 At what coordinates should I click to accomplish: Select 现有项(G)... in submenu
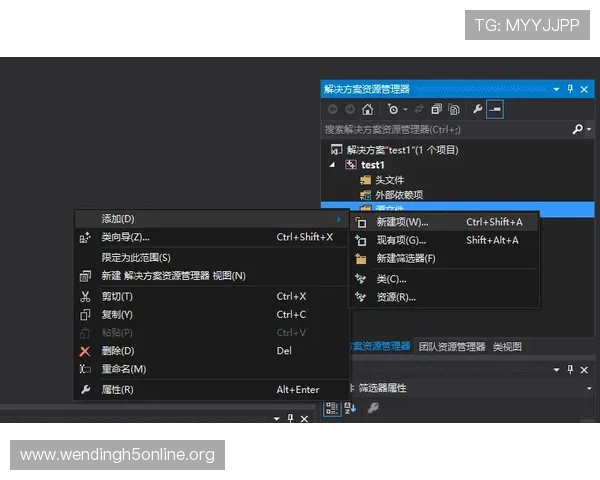coord(444,240)
